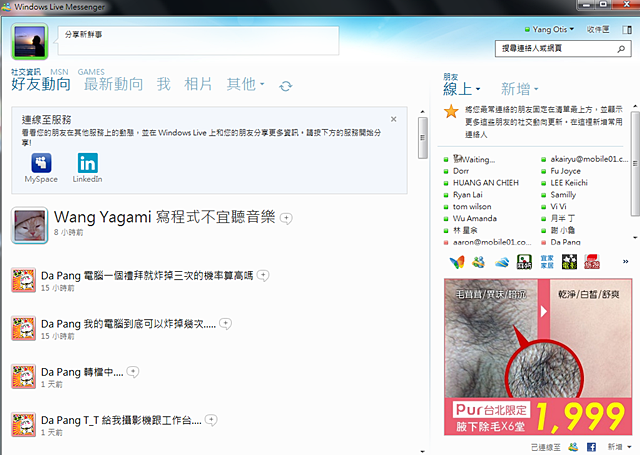Open contact Vi Vi
640x455 pixels.
coord(558,206)
